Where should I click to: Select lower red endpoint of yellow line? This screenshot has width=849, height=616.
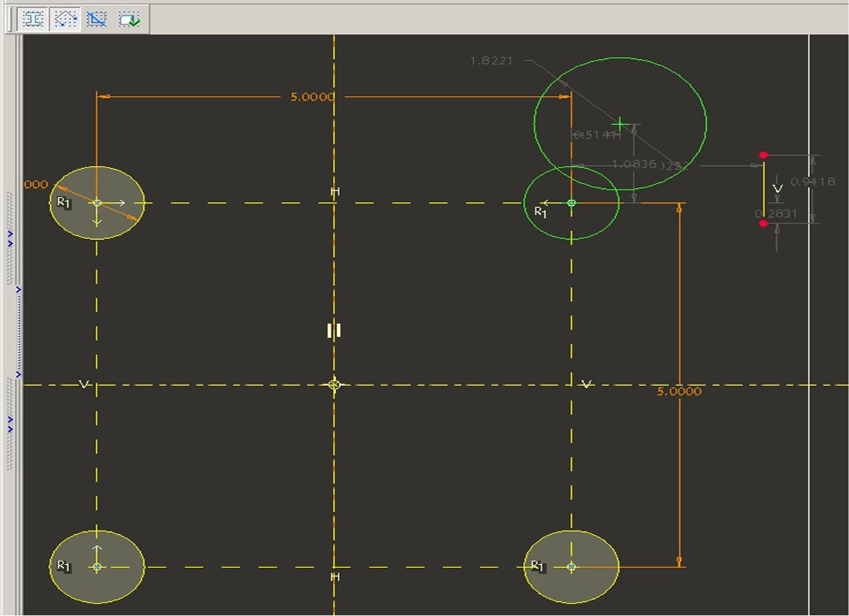763,224
